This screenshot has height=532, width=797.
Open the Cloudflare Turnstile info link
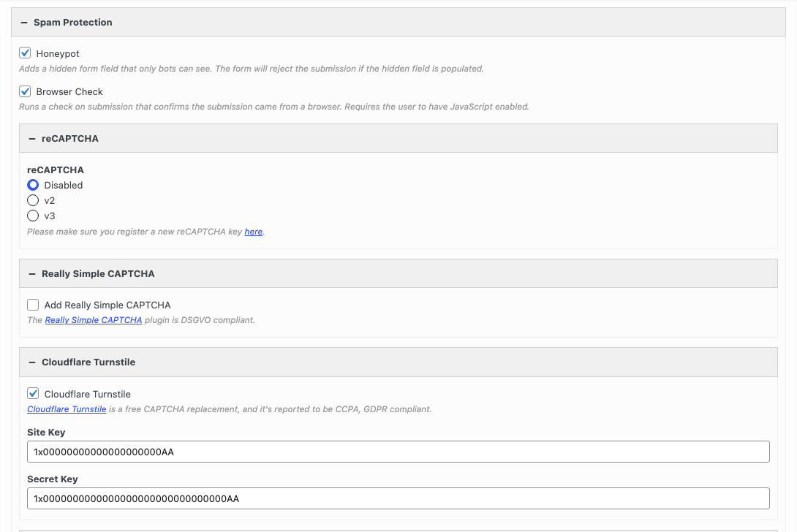pos(67,409)
